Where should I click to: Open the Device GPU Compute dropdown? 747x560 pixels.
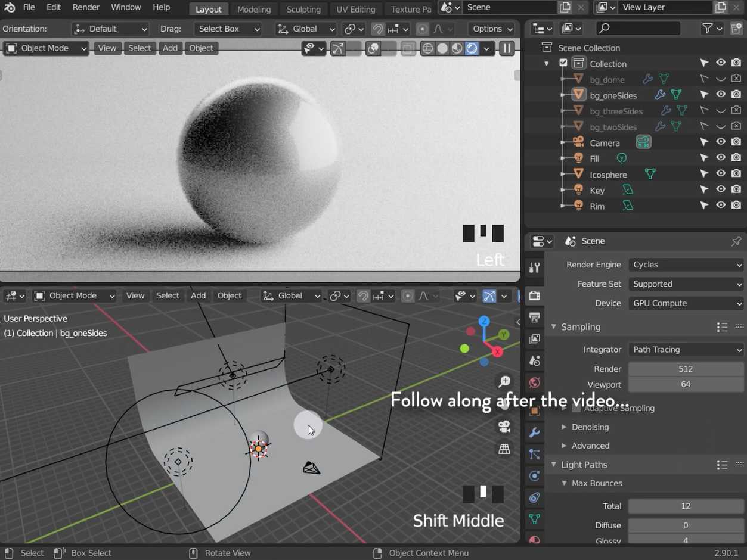pos(686,303)
